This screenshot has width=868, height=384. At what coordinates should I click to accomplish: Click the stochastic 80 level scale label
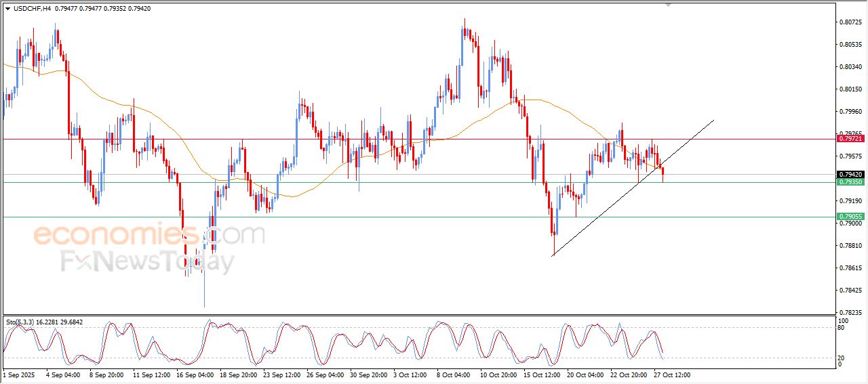point(843,328)
